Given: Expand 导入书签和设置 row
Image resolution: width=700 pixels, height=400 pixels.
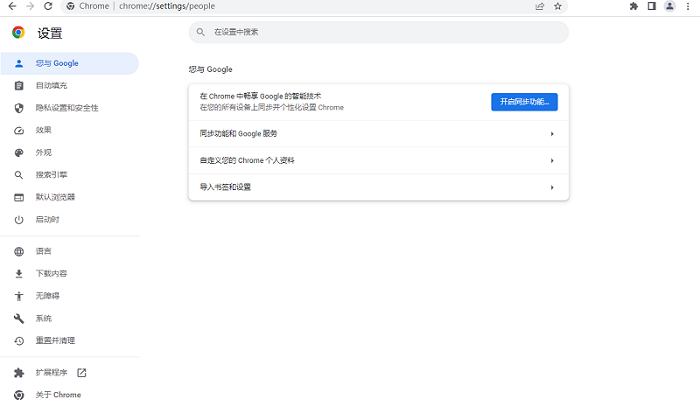Looking at the screenshot, I should 378,187.
